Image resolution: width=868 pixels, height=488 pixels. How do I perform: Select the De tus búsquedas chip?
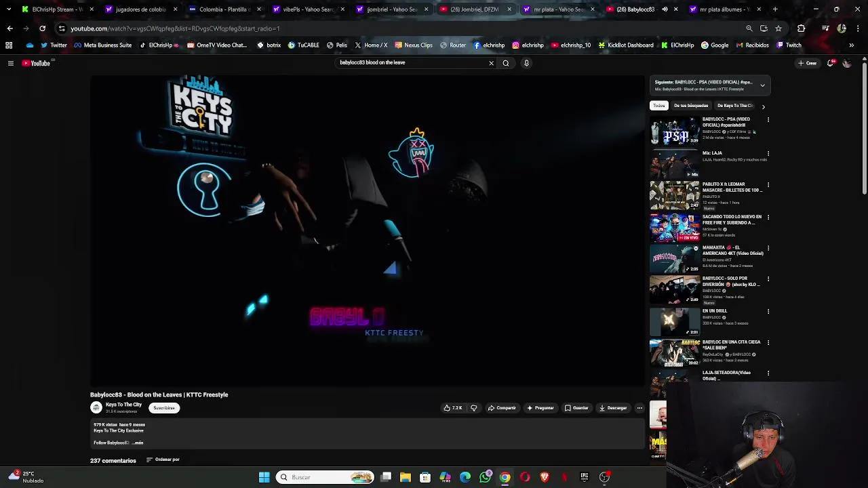click(691, 106)
